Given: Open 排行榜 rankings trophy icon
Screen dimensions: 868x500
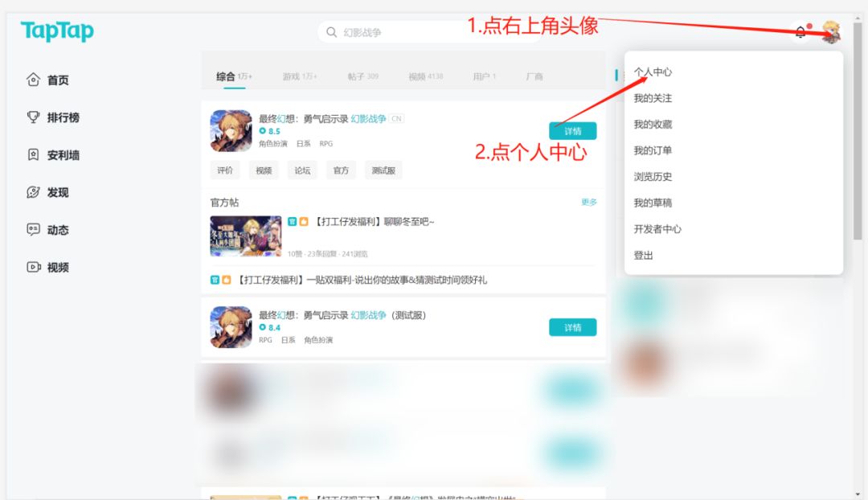Looking at the screenshot, I should pos(34,117).
